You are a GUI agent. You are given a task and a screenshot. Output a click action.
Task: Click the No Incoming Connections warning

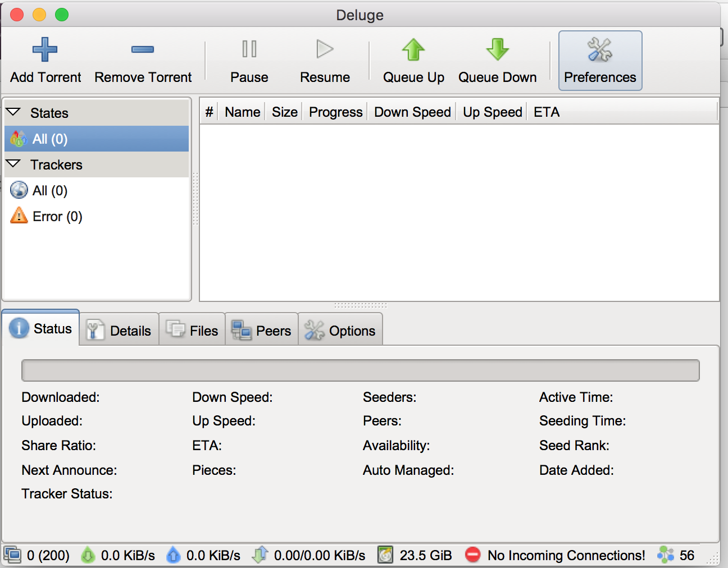[565, 555]
